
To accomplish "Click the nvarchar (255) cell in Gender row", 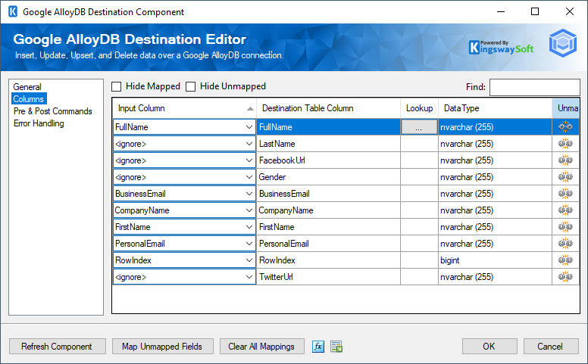I will (x=495, y=177).
